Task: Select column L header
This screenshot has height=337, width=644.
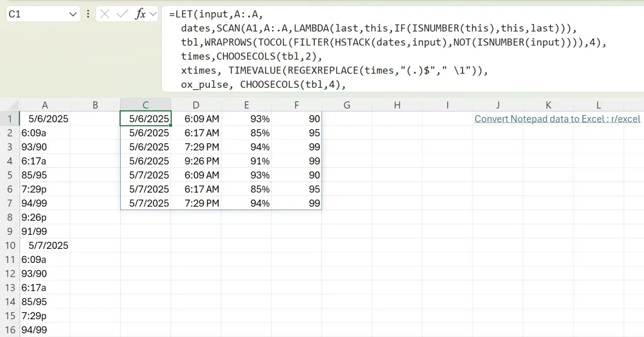Action: [598, 105]
